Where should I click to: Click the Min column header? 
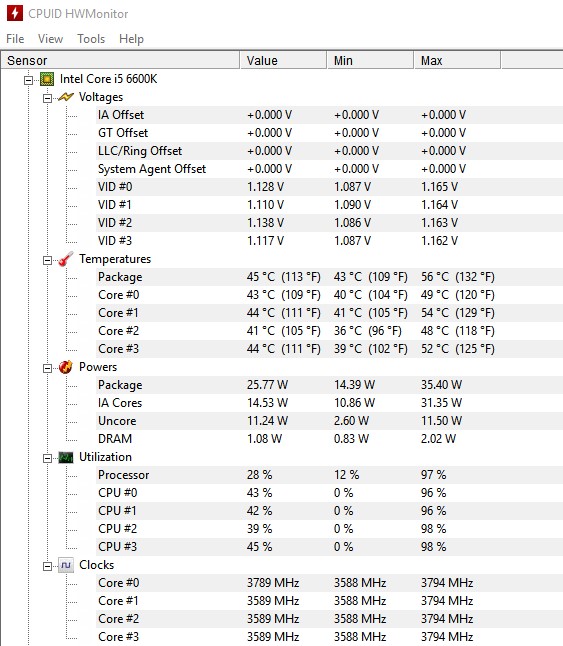point(370,61)
